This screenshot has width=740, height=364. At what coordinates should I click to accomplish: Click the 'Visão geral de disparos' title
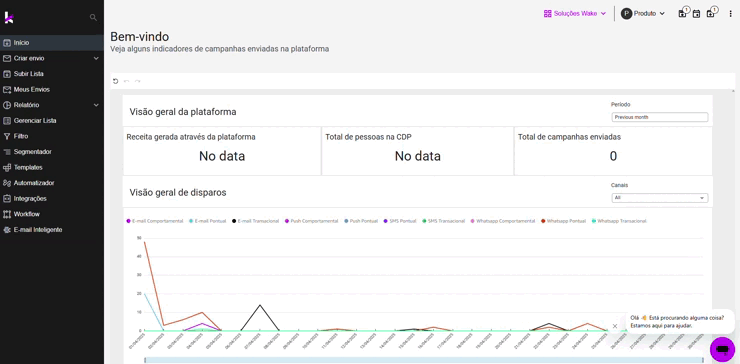click(178, 193)
